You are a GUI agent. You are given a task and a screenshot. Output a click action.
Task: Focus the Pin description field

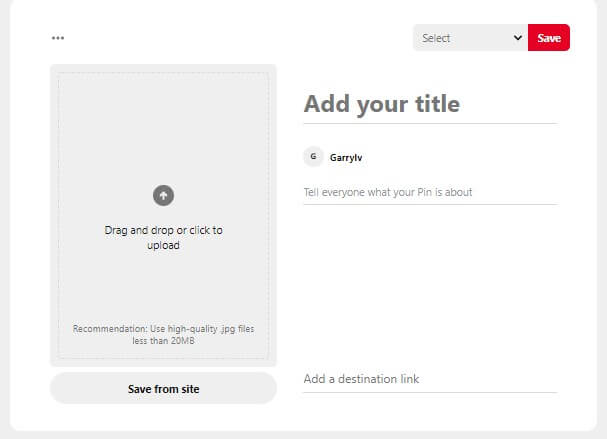coord(430,192)
